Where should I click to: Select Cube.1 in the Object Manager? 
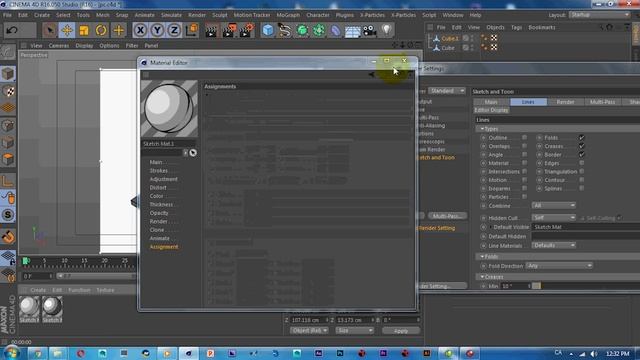tap(449, 38)
